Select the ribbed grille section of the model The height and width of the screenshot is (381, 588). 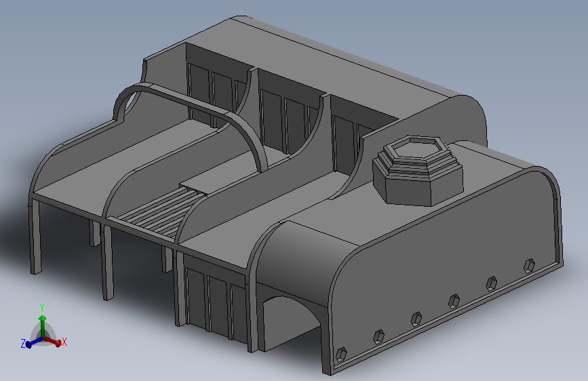click(153, 214)
